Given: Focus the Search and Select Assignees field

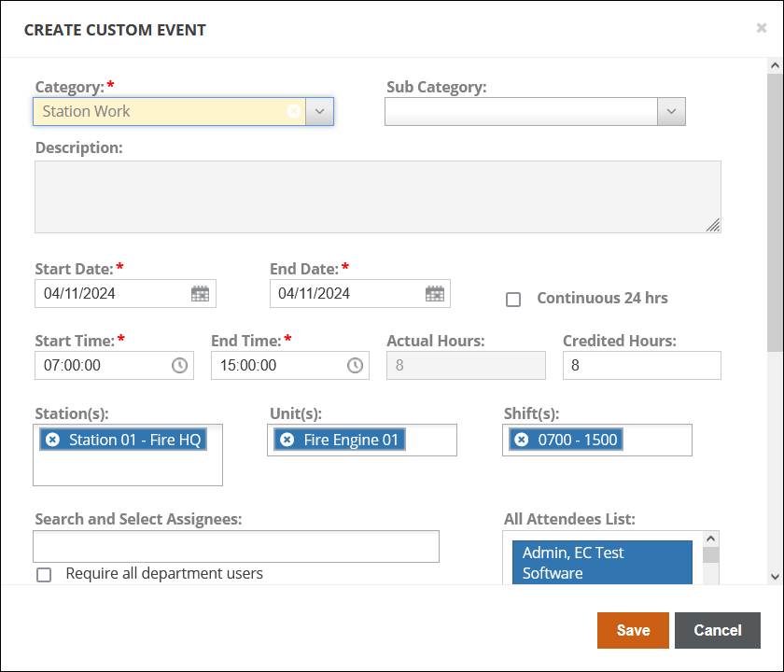Looking at the screenshot, I should click(235, 546).
